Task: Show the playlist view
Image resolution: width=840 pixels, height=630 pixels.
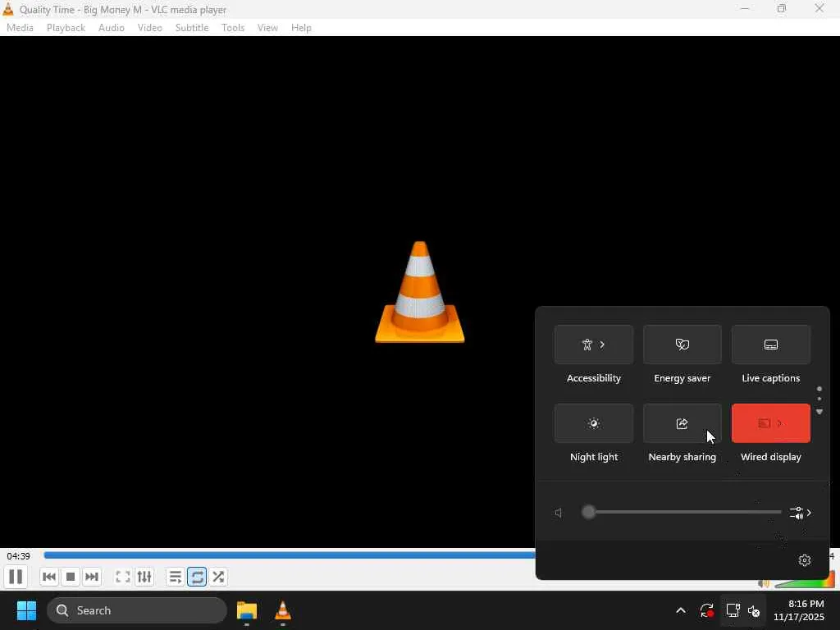Action: [176, 577]
